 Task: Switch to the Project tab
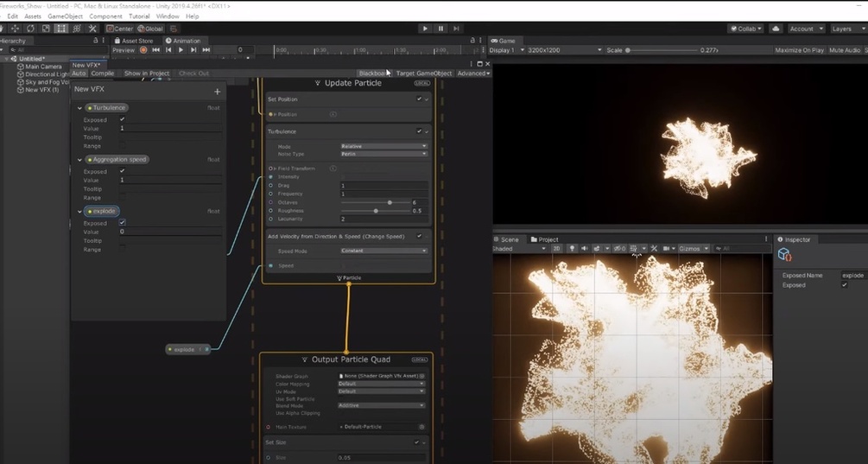[x=544, y=239]
